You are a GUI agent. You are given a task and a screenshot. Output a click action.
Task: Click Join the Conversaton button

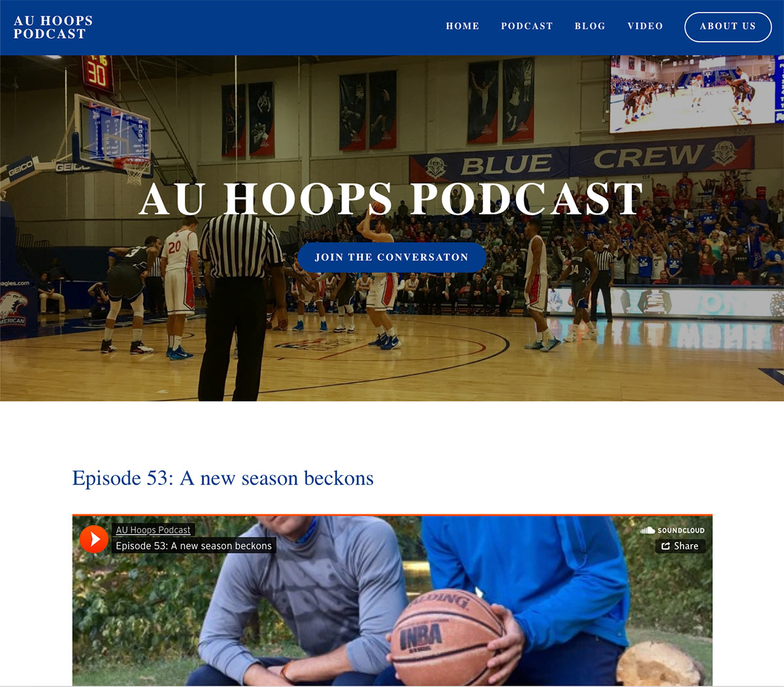391,258
